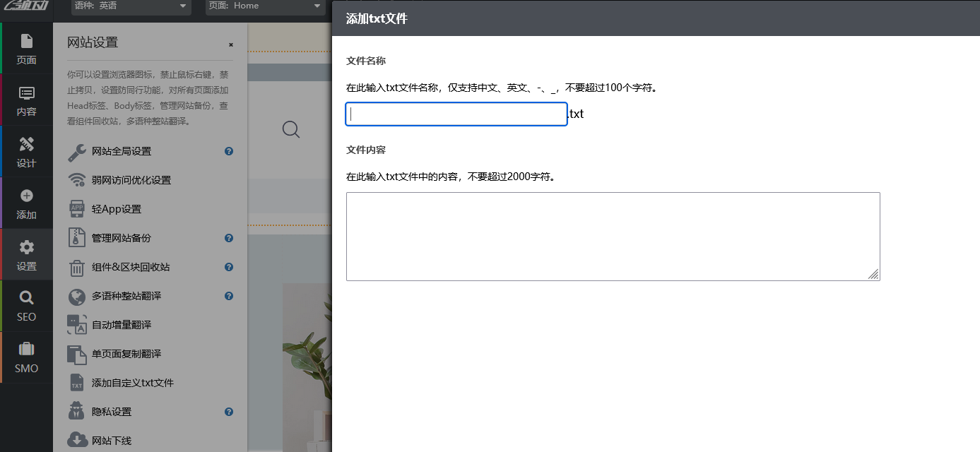The image size is (980, 452).
Task: Click the help icon beside 隐私设置
Action: [x=228, y=411]
